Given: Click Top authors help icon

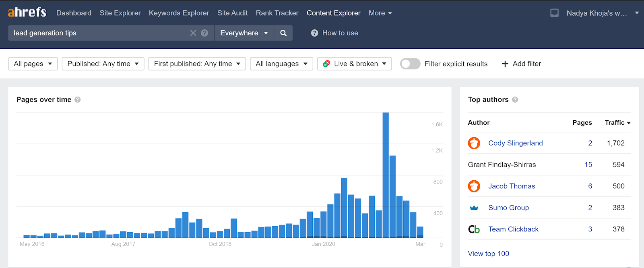Looking at the screenshot, I should 515,99.
